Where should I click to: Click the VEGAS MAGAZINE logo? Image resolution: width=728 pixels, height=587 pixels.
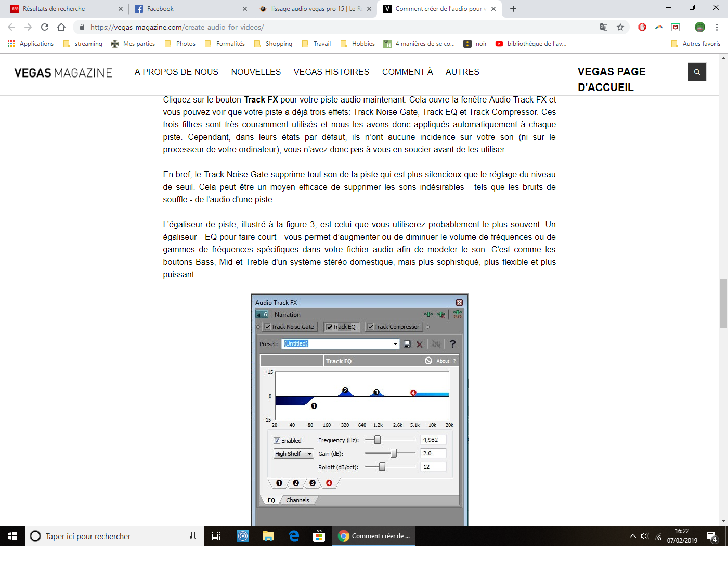pos(63,73)
